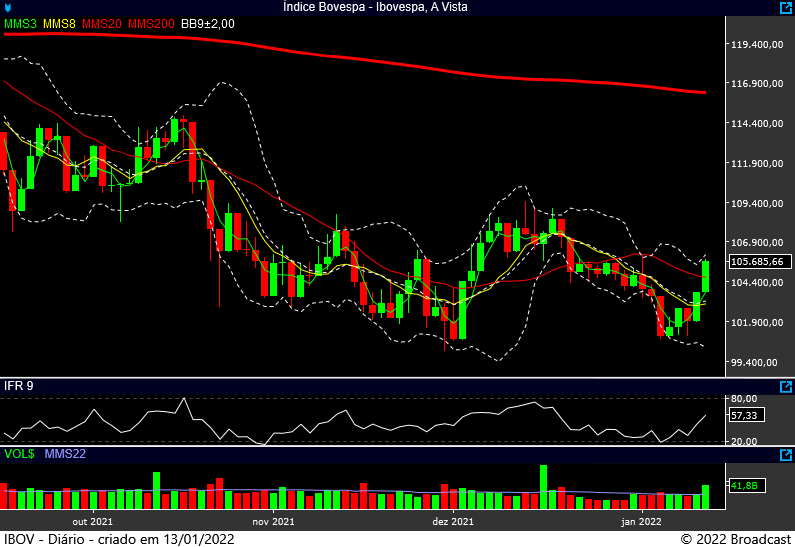This screenshot has height=547, width=795.
Task: Click the MMS22 volume average label
Action: [65, 454]
